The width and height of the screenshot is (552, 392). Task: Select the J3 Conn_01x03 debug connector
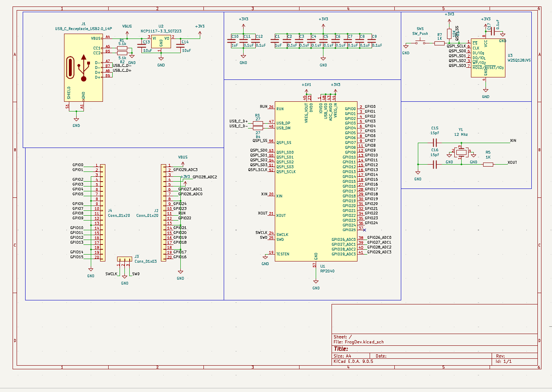pyautogui.click(x=124, y=259)
